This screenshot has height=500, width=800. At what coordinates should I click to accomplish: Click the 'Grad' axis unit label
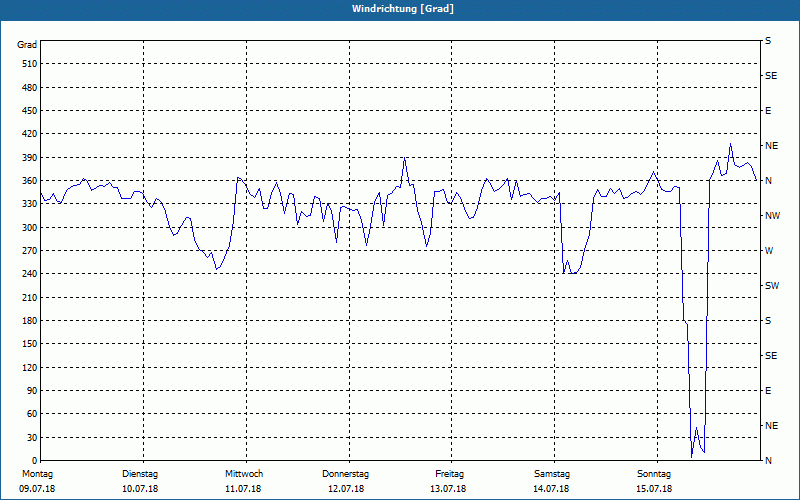pyautogui.click(x=27, y=45)
